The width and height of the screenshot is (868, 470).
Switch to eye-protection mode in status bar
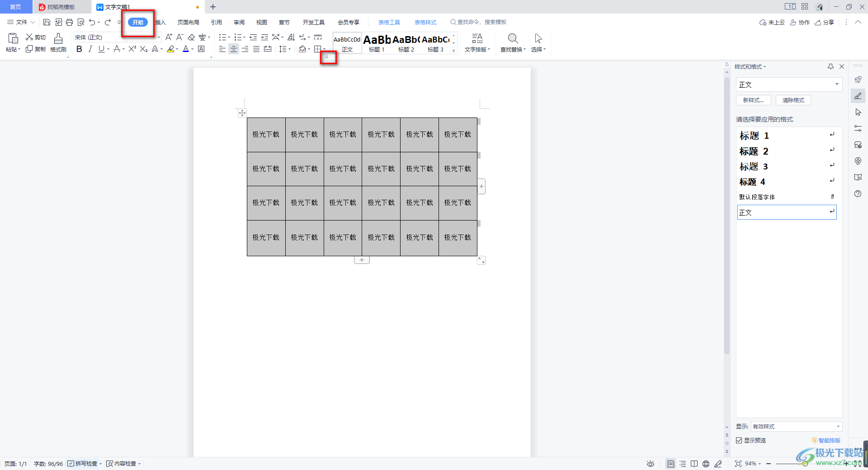click(x=650, y=464)
